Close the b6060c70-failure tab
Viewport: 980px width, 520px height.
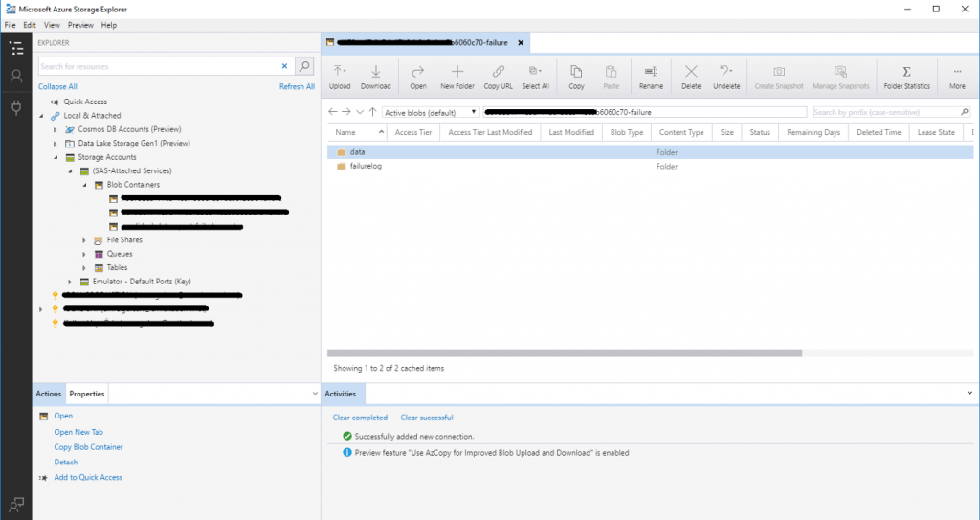[x=521, y=42]
